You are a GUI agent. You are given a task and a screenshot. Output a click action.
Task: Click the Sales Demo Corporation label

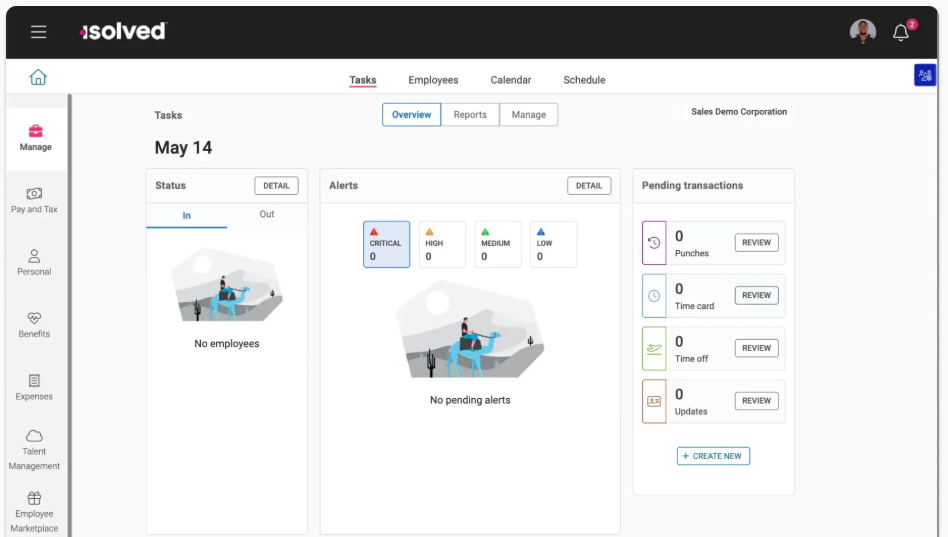[x=739, y=112]
